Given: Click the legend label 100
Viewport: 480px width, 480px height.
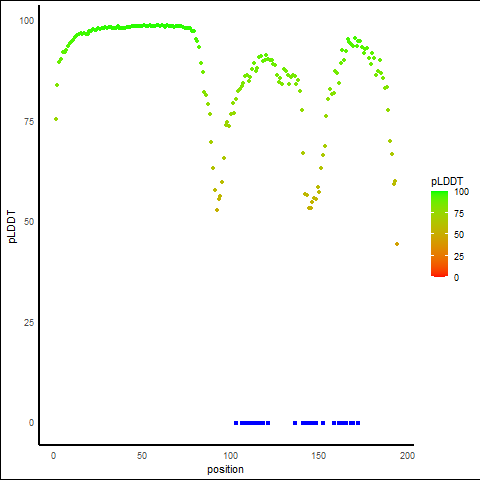Looking at the screenshot, I should [461, 192].
